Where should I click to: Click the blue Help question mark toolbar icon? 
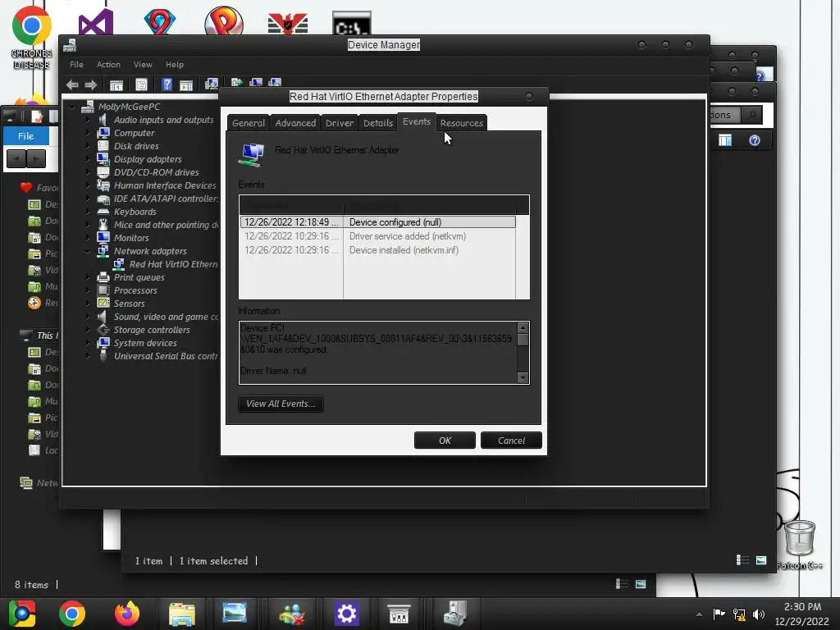coord(167,84)
